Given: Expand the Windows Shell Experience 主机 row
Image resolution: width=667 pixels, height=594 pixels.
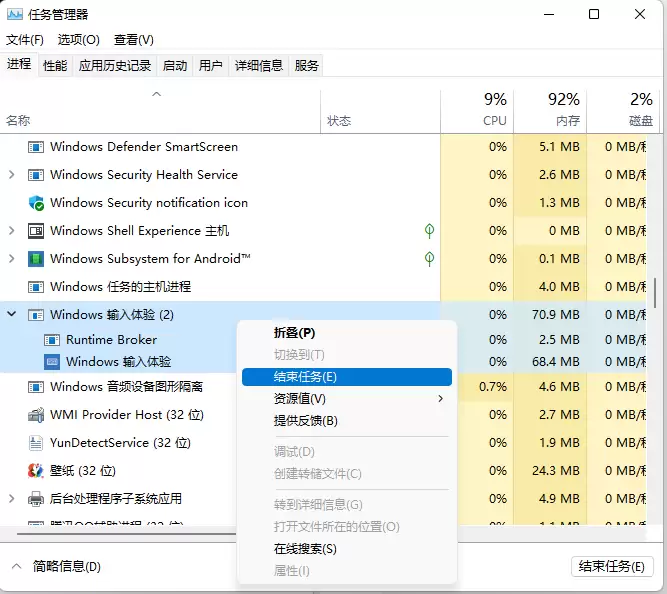Looking at the screenshot, I should [12, 231].
